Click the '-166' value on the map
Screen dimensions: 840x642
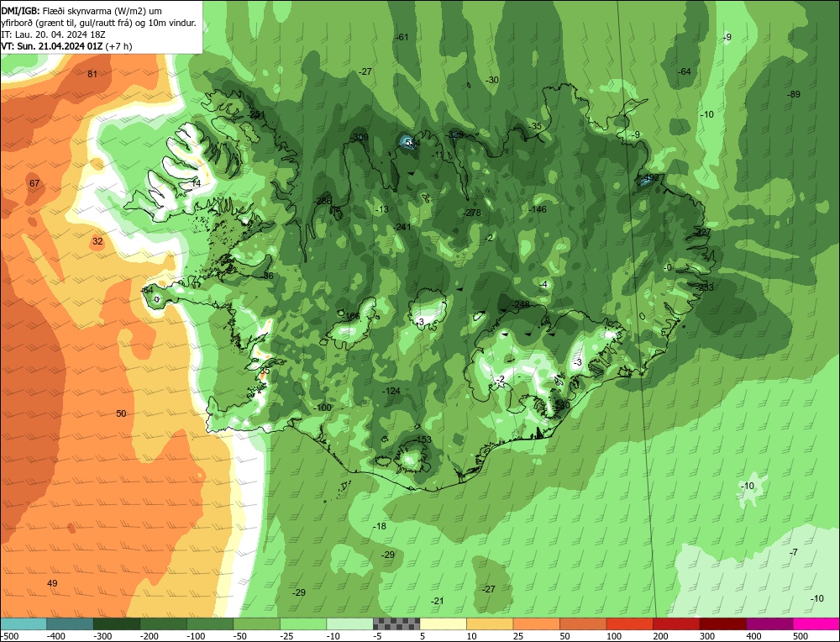(x=351, y=316)
